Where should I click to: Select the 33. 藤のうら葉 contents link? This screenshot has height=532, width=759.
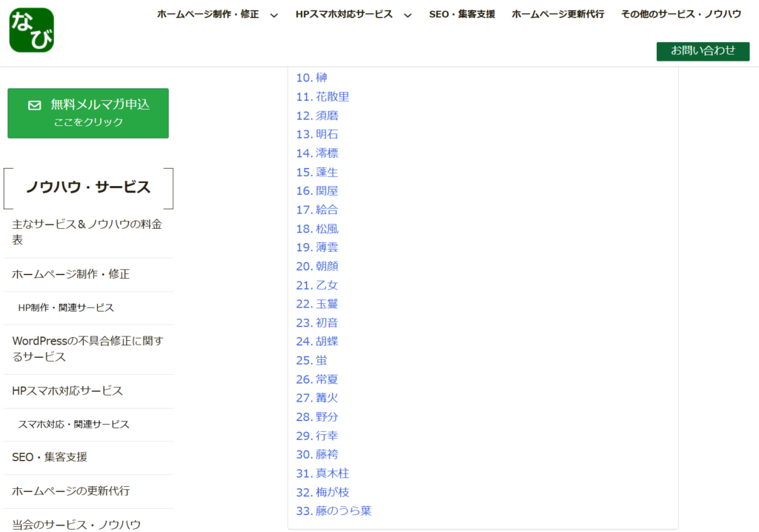(334, 511)
